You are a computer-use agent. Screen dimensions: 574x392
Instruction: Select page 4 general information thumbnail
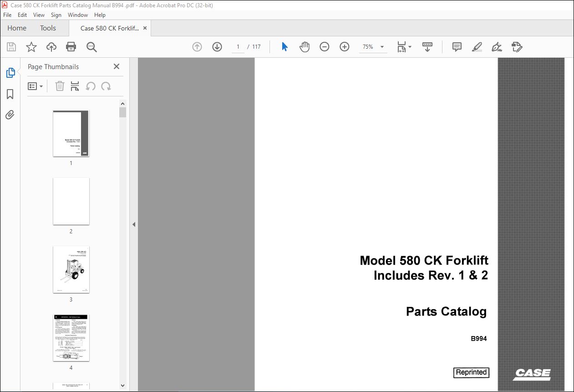(x=71, y=338)
